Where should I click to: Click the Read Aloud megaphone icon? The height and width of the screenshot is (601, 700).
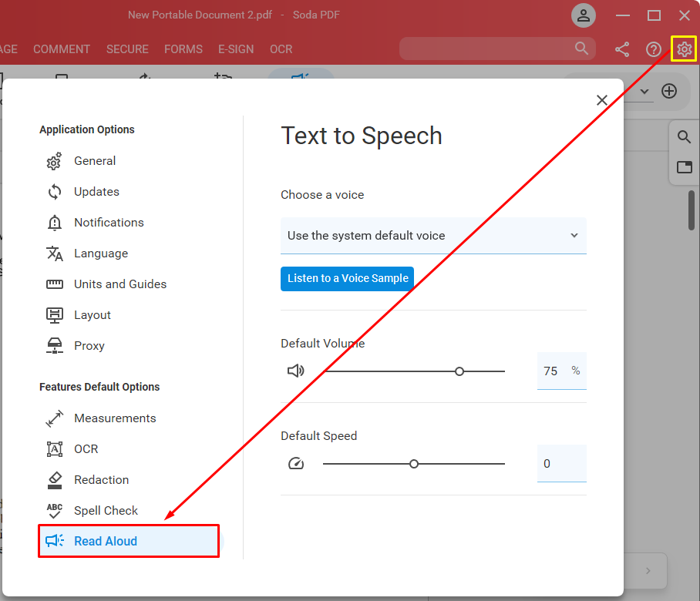(x=55, y=541)
